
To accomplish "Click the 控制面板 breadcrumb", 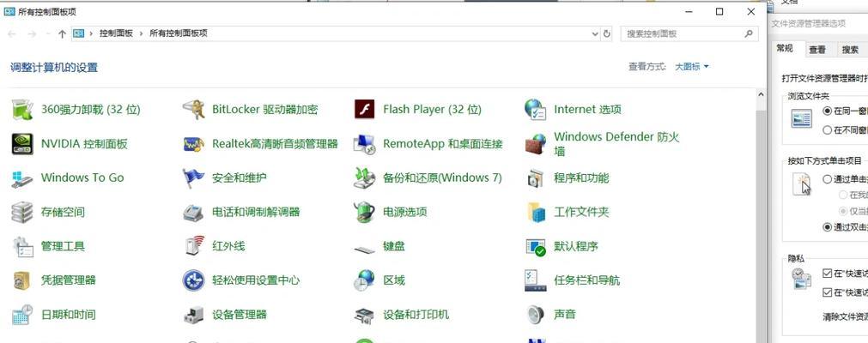I will click(x=116, y=33).
